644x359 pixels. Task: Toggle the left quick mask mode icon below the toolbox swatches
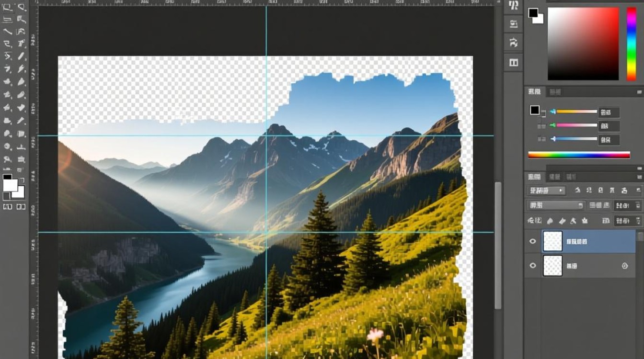8,207
